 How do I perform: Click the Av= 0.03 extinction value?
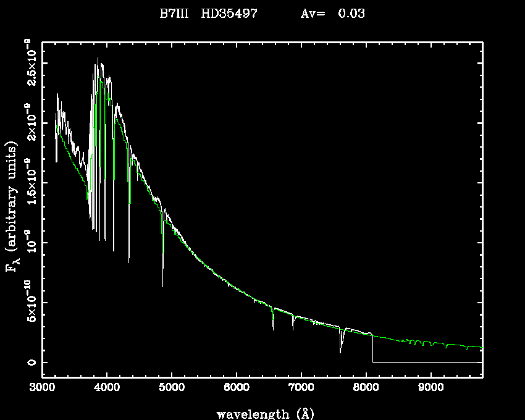[332, 14]
